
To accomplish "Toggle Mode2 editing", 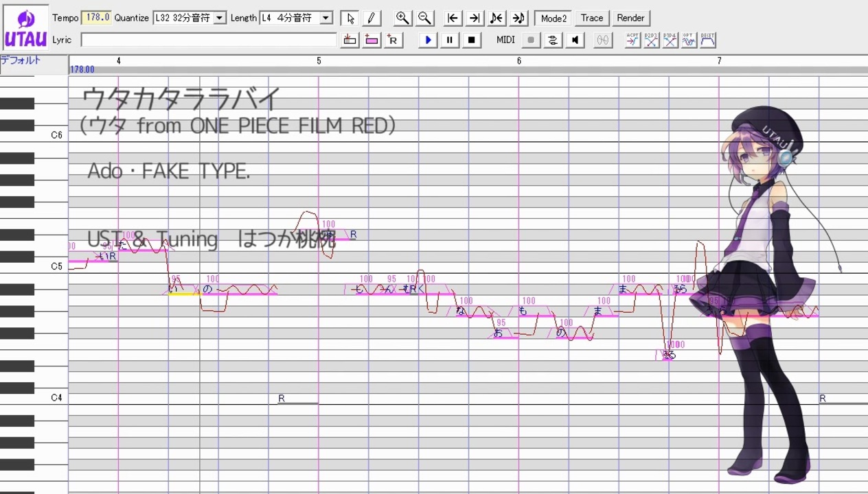I will point(553,18).
